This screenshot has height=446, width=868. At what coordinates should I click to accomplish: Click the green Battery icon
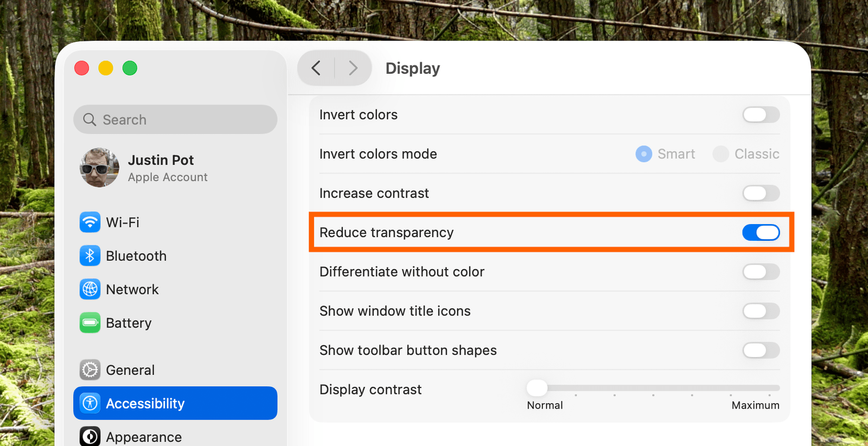90,323
